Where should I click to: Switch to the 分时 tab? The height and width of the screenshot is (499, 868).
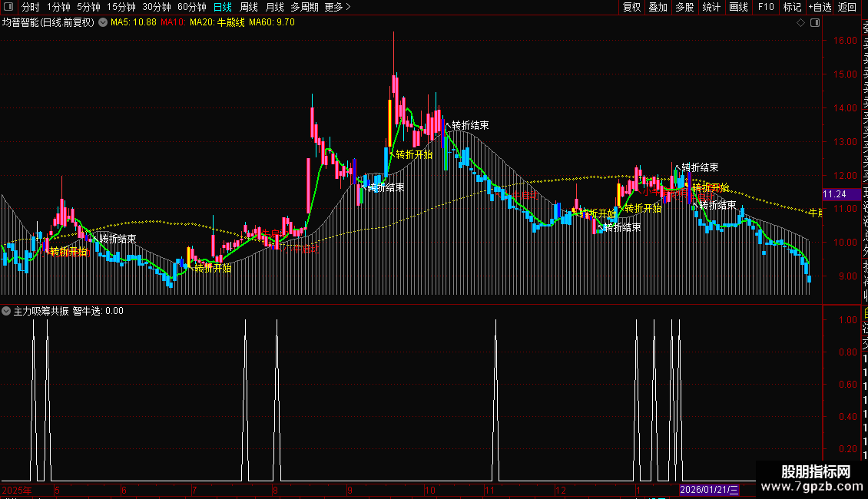[x=31, y=7]
